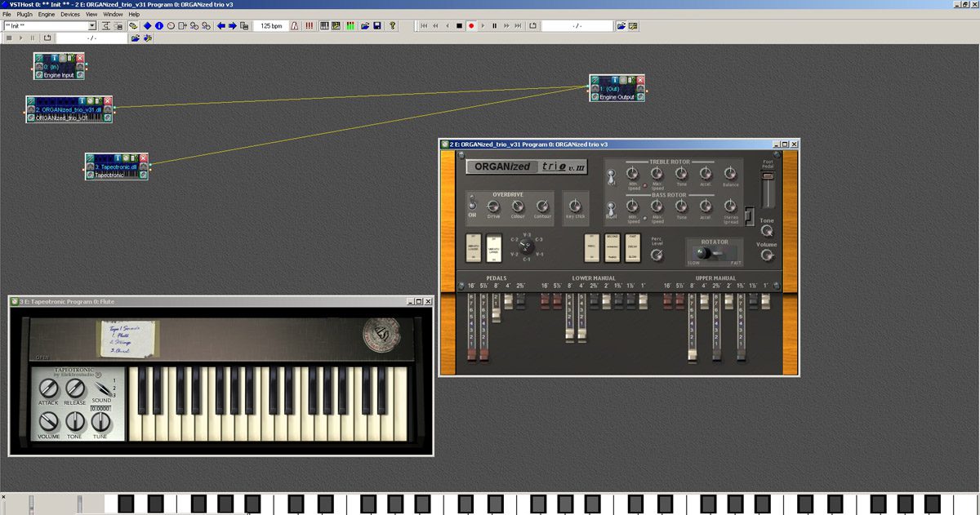Screen dimensions: 980x515
Task: Click the yellow help question icon
Action: (x=393, y=26)
